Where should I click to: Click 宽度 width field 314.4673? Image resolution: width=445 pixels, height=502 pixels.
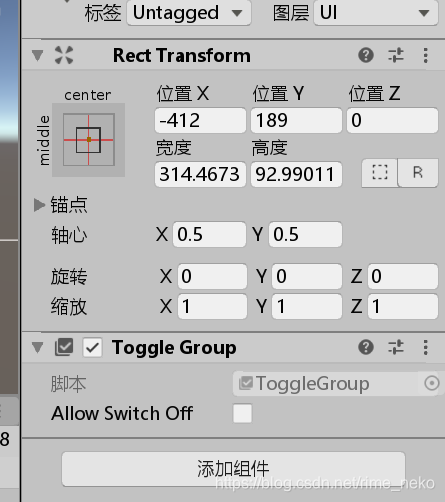pos(200,174)
